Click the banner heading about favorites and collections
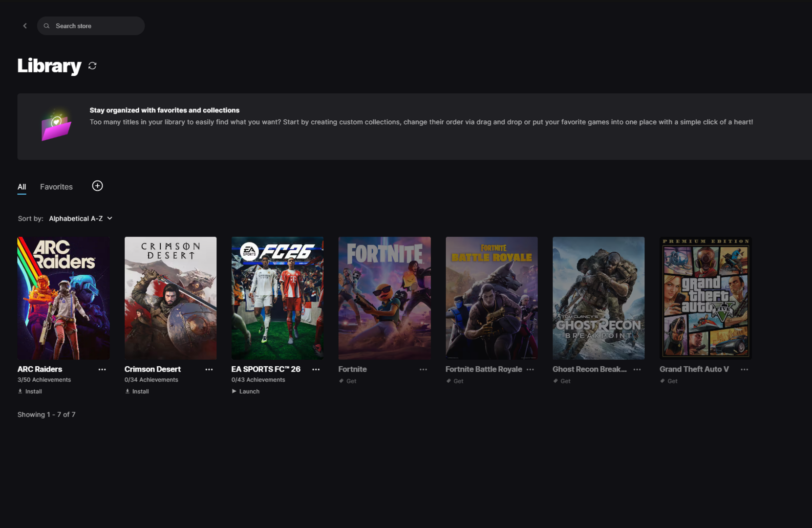This screenshot has width=812, height=528. [164, 110]
